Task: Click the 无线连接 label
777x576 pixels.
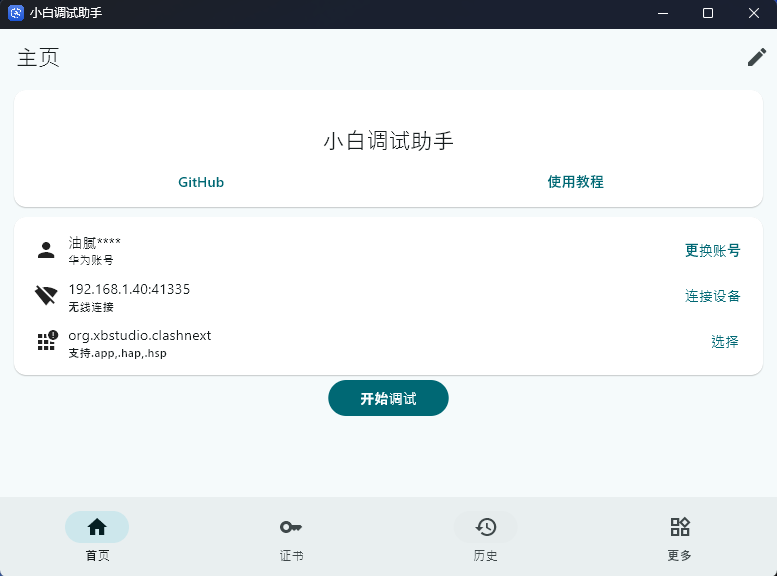Action: (91, 307)
